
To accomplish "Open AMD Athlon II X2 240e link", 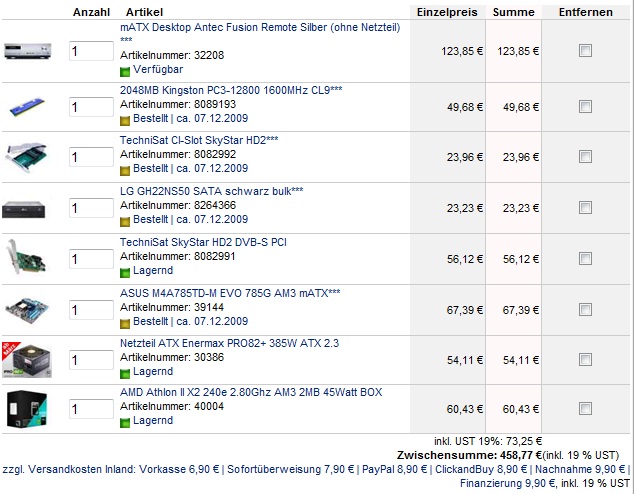I will pos(251,392).
